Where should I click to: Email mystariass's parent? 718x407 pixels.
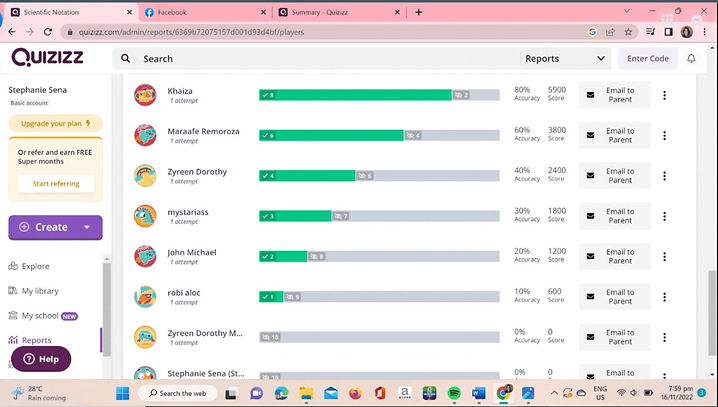pos(615,216)
